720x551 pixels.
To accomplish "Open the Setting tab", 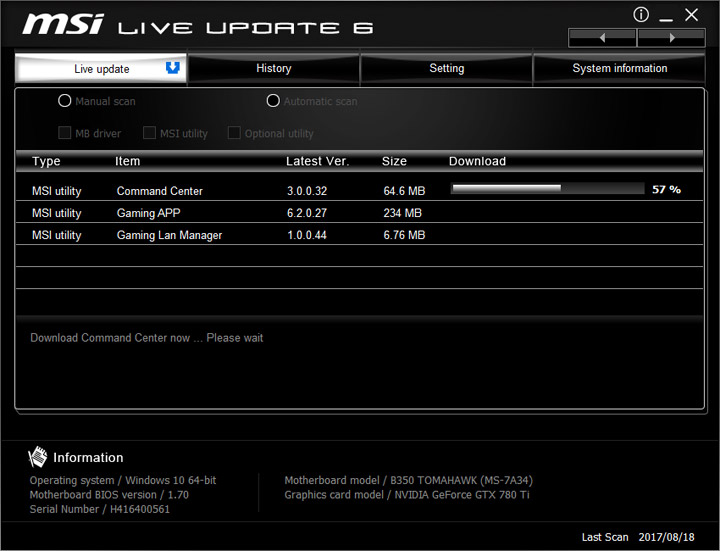I will pyautogui.click(x=446, y=68).
